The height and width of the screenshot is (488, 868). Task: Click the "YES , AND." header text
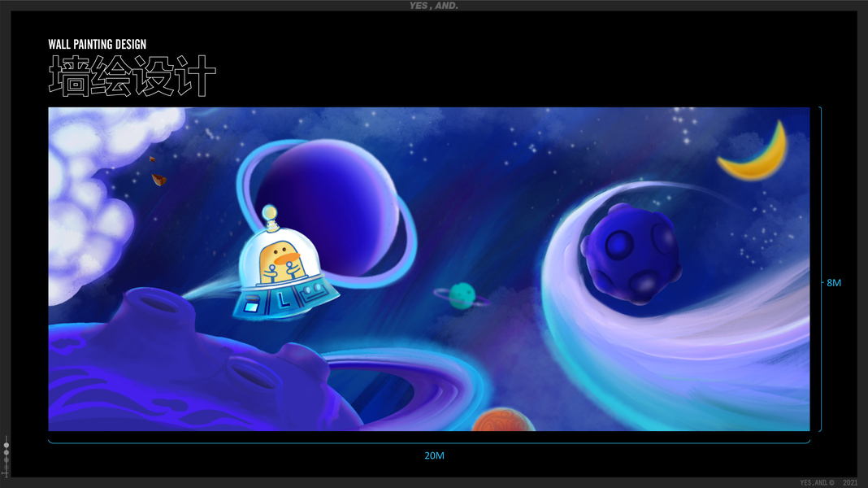434,6
